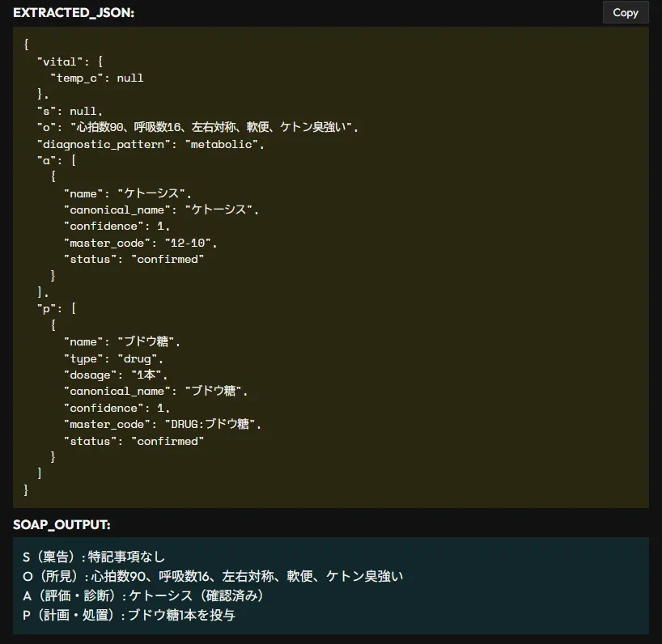
Task: Click the EXTRACTED_JSON: heading
Action: click(74, 13)
